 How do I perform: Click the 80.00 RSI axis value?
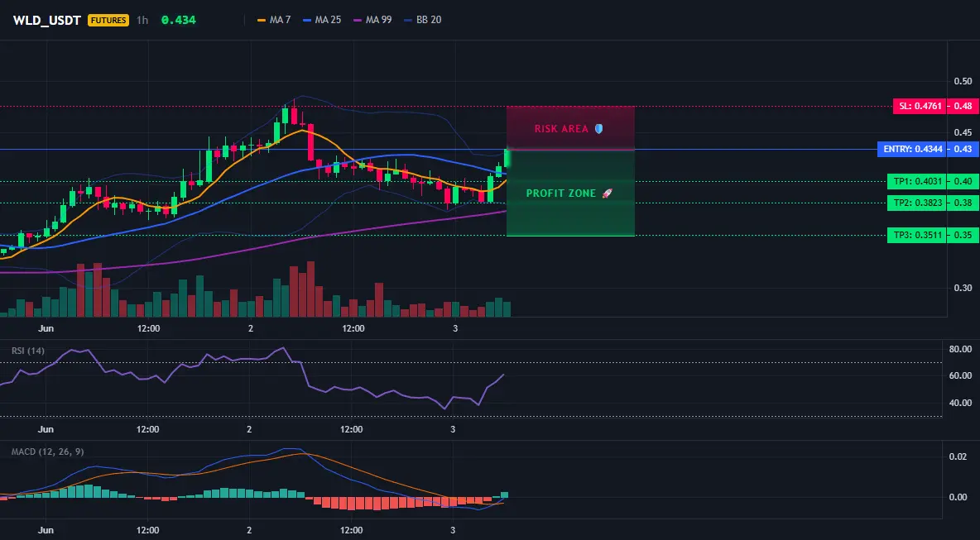960,349
